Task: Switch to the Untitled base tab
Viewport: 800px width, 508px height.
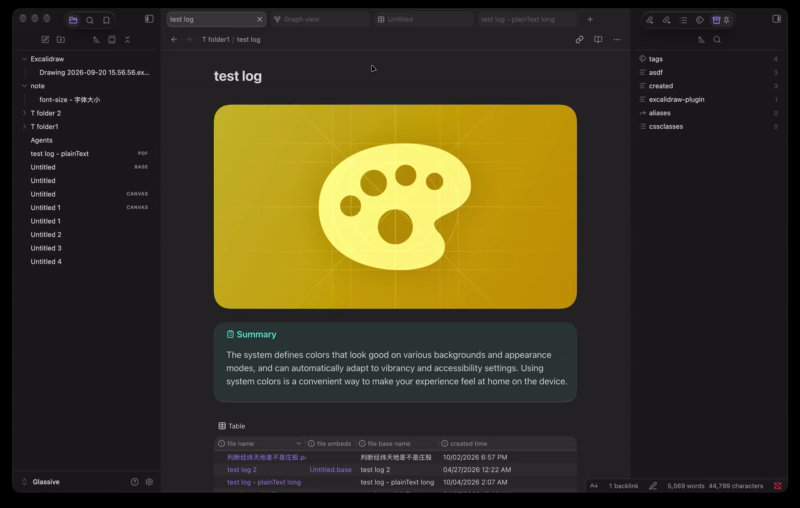Action: pos(424,19)
